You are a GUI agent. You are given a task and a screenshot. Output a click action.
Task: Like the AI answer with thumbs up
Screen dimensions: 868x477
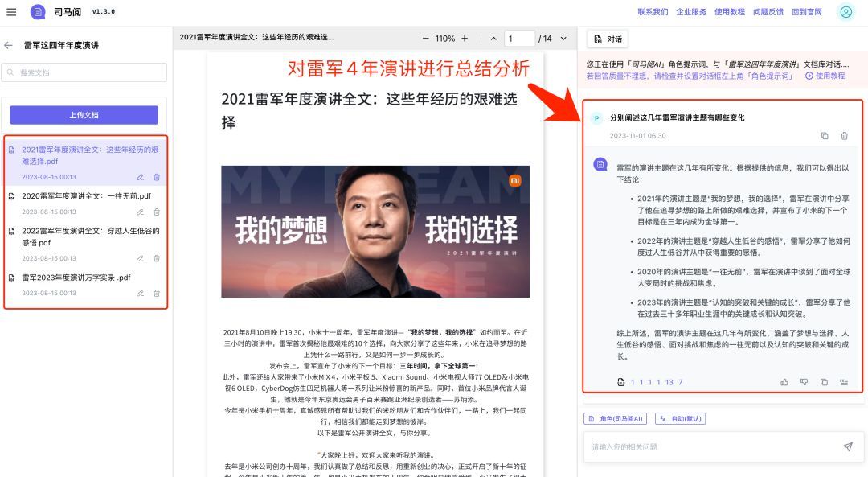click(784, 382)
